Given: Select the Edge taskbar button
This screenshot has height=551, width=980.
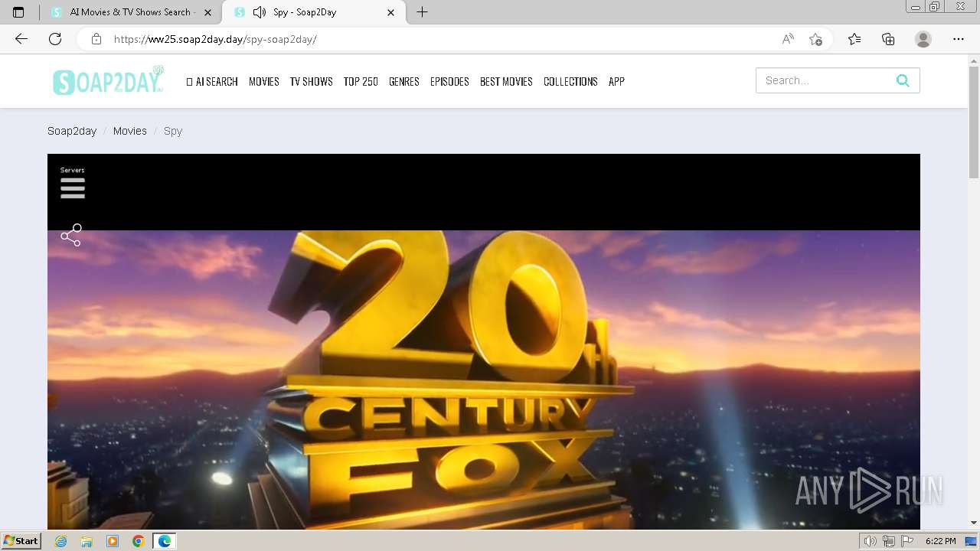Looking at the screenshot, I should pyautogui.click(x=165, y=541).
